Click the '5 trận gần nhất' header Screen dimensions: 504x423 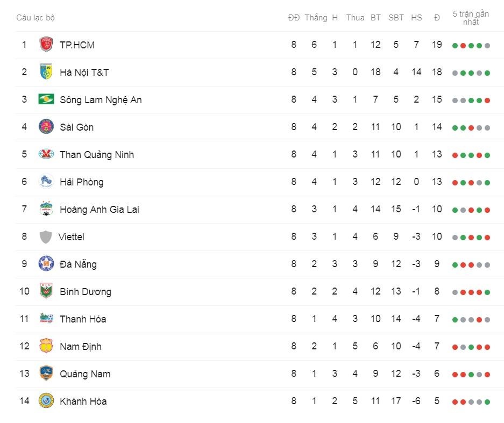471,18
